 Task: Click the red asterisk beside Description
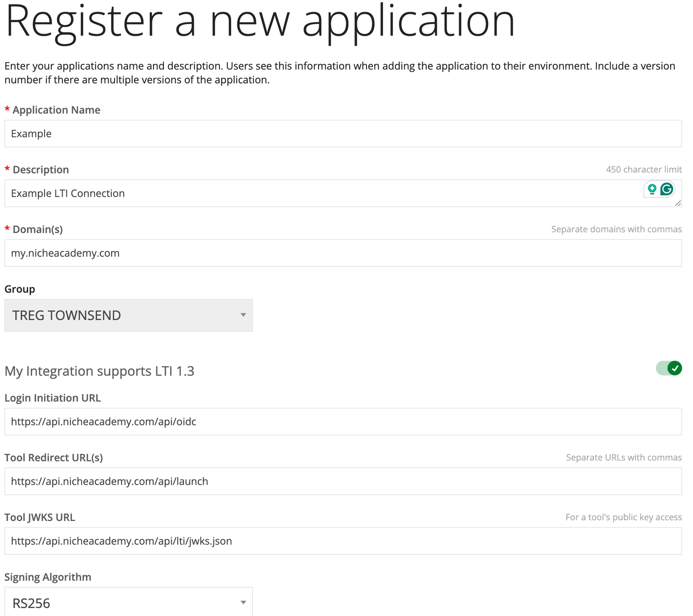[x=7, y=168]
